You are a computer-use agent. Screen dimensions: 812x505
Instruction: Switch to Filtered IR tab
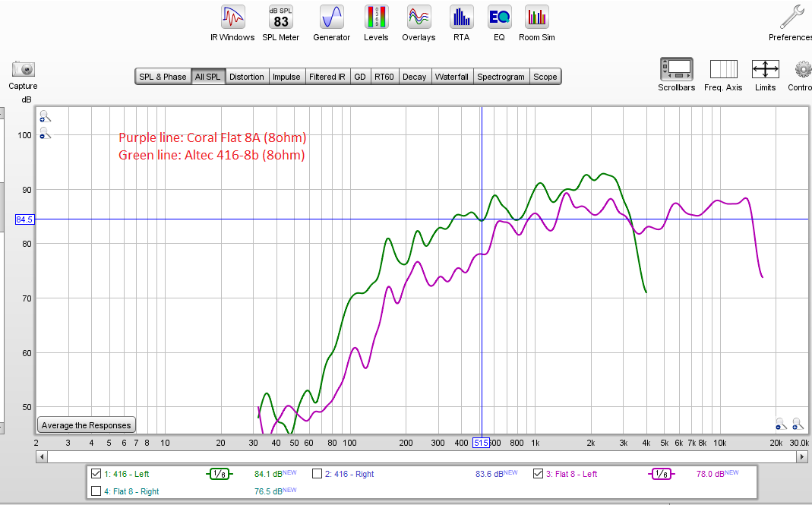327,77
